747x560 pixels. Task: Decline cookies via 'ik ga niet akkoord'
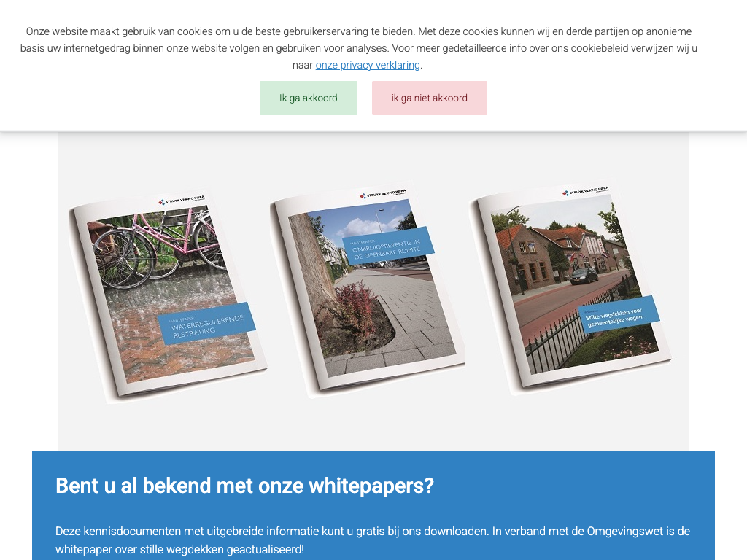[x=429, y=98]
